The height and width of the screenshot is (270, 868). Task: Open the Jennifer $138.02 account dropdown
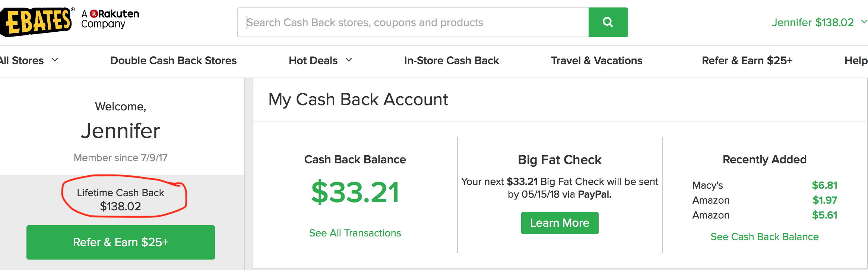[864, 22]
